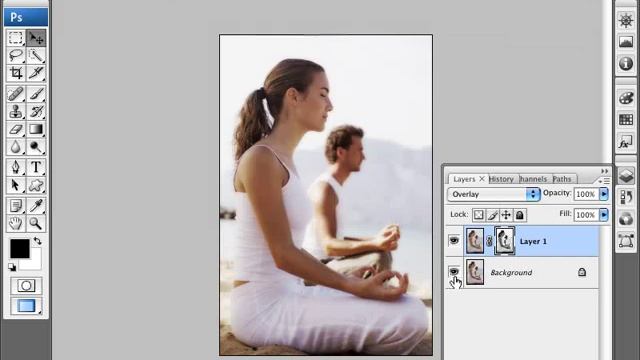This screenshot has width=640, height=360.
Task: Select the Zoom magnifier tool
Action: tap(36, 223)
